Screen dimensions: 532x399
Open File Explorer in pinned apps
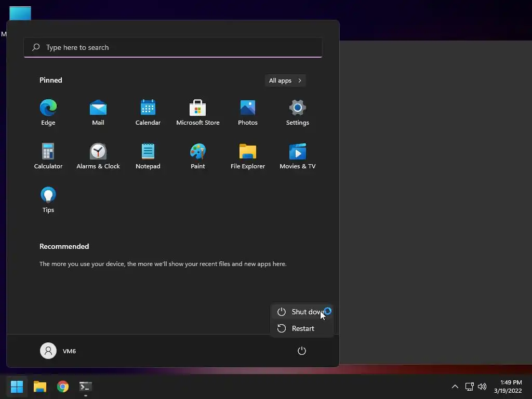click(x=248, y=156)
